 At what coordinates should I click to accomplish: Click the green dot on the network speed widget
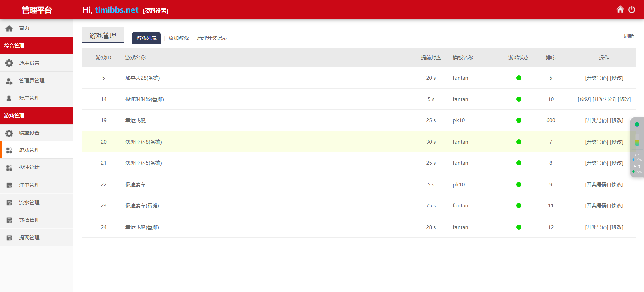click(637, 124)
